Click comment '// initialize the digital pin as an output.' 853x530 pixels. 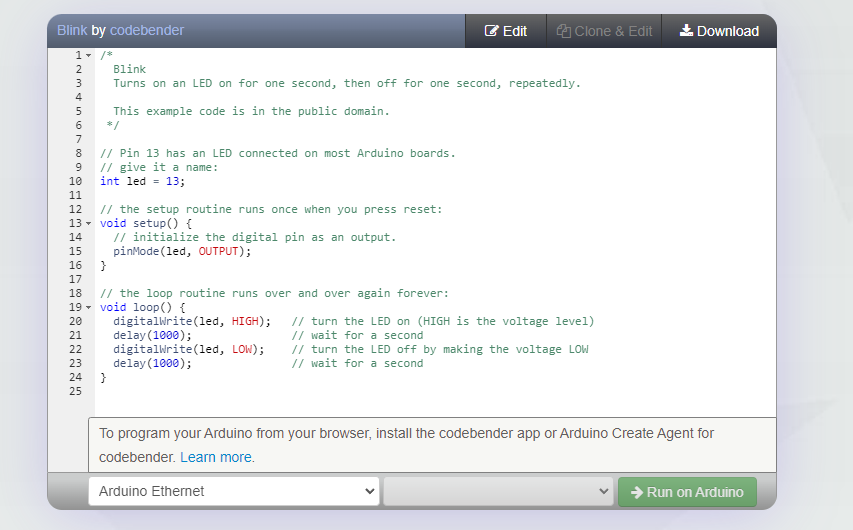[255, 237]
